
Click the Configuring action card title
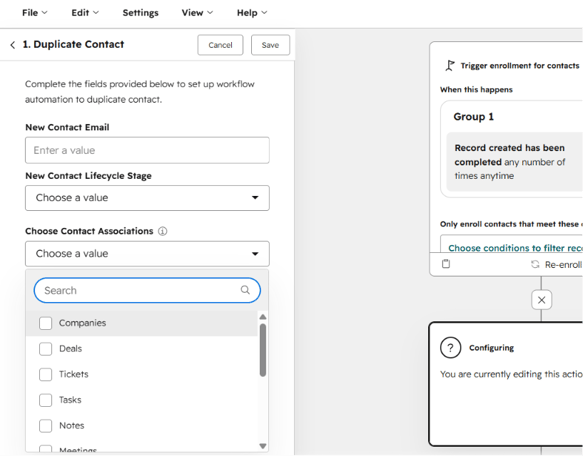coord(491,348)
